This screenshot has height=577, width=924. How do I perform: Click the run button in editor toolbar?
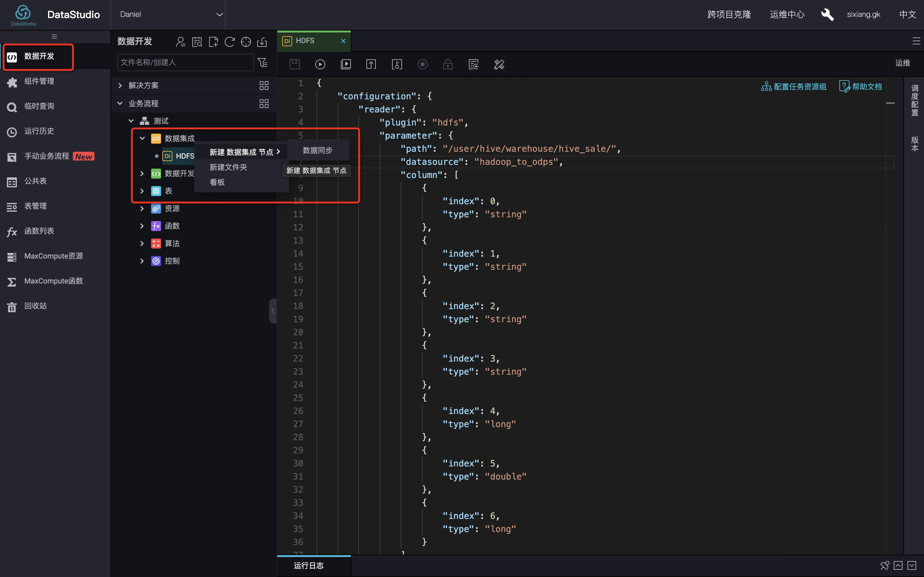coord(320,64)
